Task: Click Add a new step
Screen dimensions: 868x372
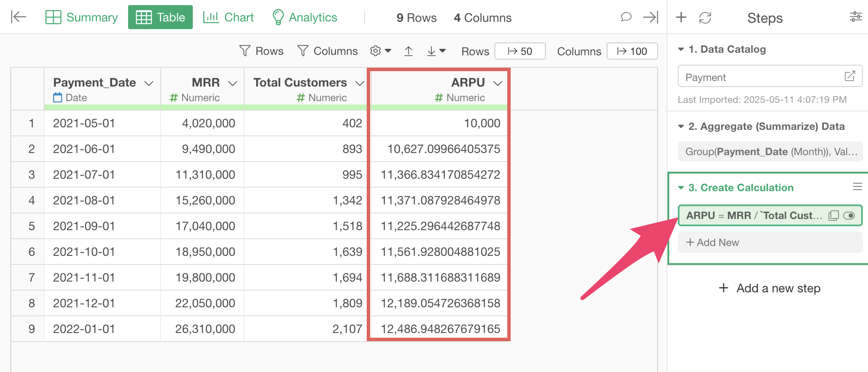Action: tap(769, 288)
